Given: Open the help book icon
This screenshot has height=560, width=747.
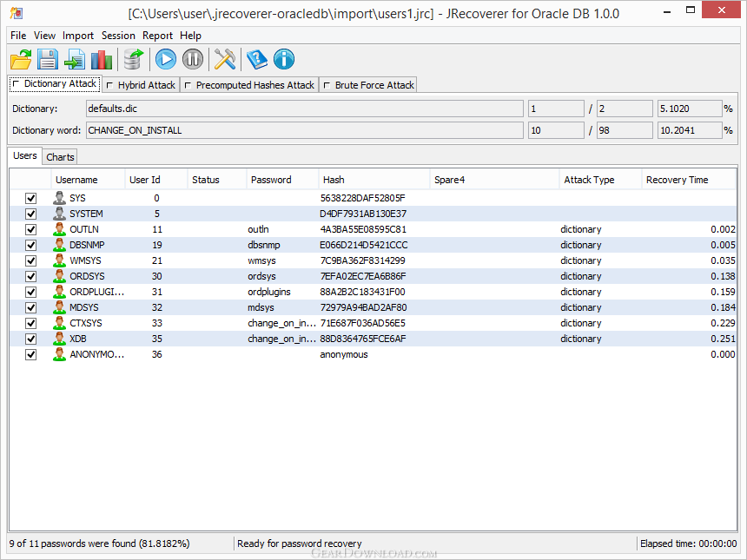Looking at the screenshot, I should 257,59.
